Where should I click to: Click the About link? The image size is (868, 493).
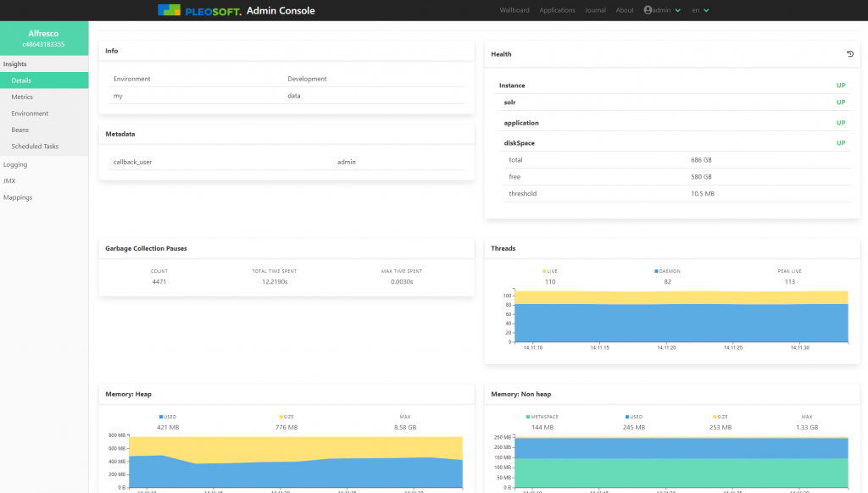tap(625, 10)
